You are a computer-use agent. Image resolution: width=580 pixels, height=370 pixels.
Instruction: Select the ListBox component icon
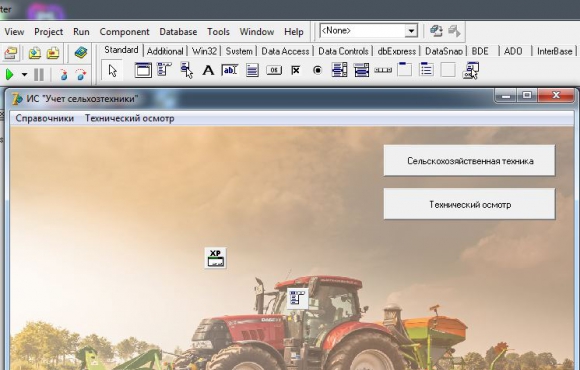339,70
